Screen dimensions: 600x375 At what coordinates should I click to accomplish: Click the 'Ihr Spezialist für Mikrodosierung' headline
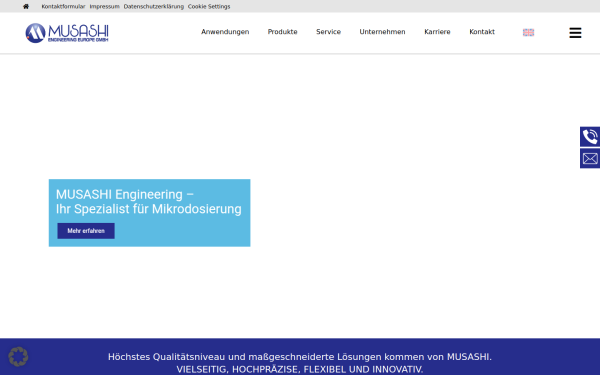pos(148,209)
